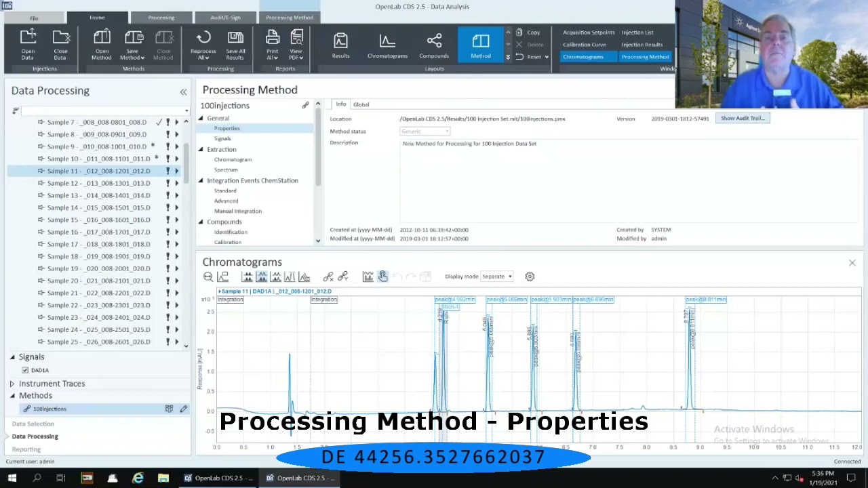Switch to Audit/E-Sign ribbon tab
This screenshot has height=488, width=868.
coord(225,18)
